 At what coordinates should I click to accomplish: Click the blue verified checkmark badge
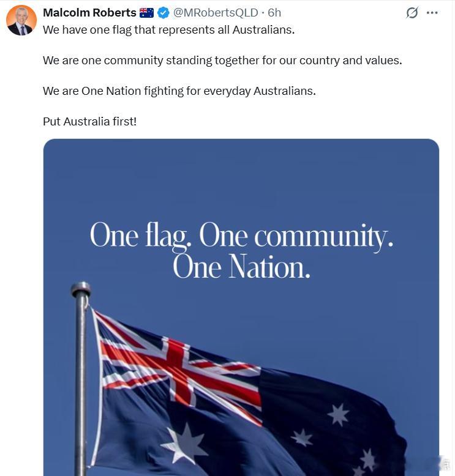click(x=164, y=13)
